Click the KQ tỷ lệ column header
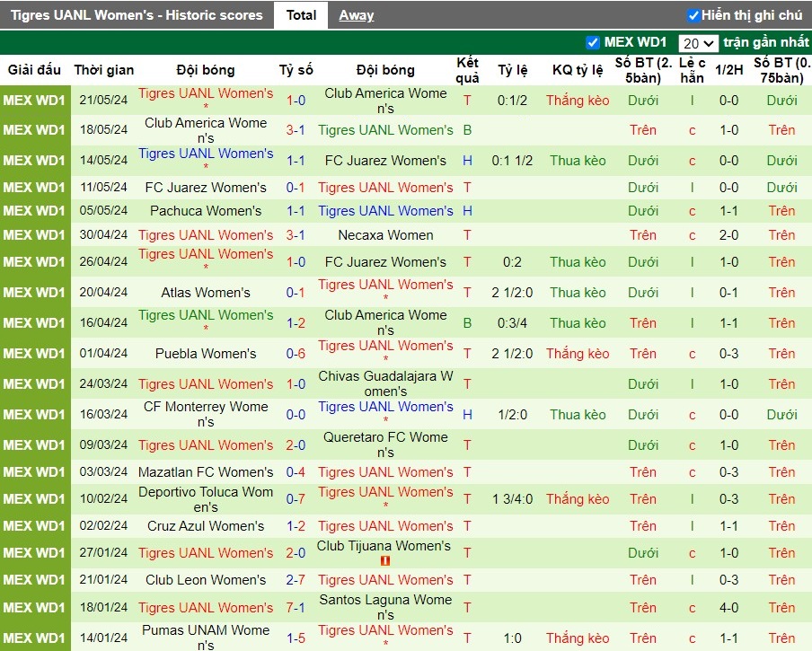 coord(578,70)
